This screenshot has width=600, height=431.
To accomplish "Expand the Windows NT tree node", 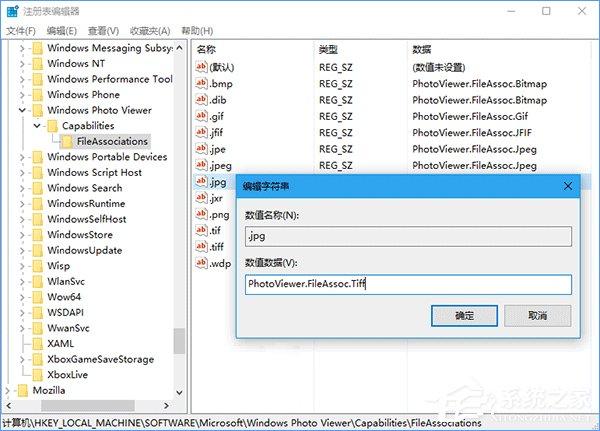I will (x=22, y=64).
